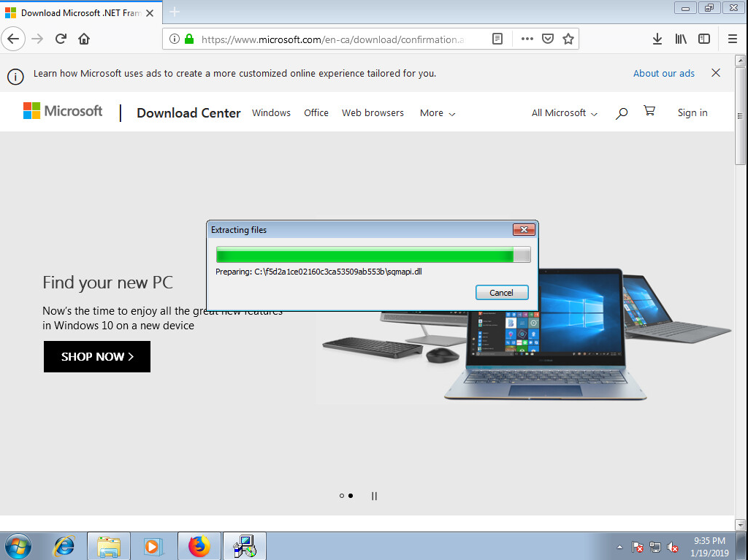Open Windows Media Player from taskbar
The image size is (748, 560).
point(153,546)
